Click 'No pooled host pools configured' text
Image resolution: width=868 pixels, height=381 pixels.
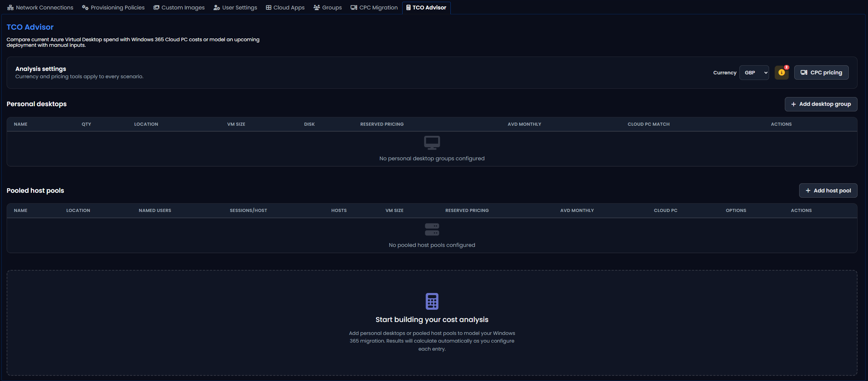tap(432, 245)
